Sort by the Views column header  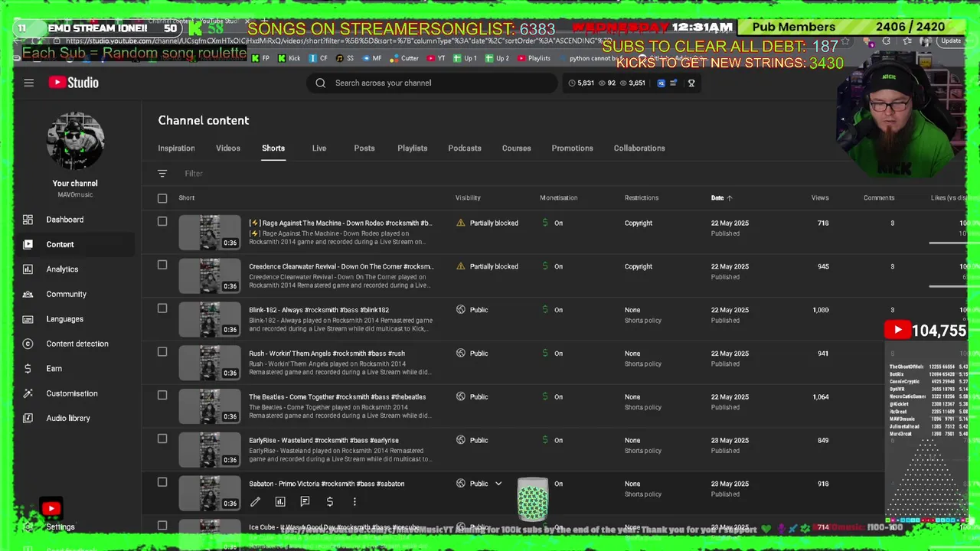(820, 198)
